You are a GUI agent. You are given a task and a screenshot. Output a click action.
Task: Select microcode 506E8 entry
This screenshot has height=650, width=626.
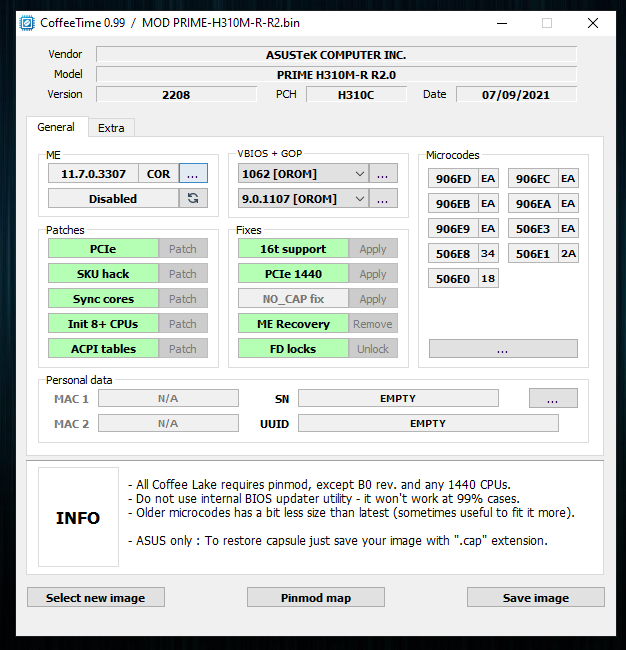pos(454,253)
